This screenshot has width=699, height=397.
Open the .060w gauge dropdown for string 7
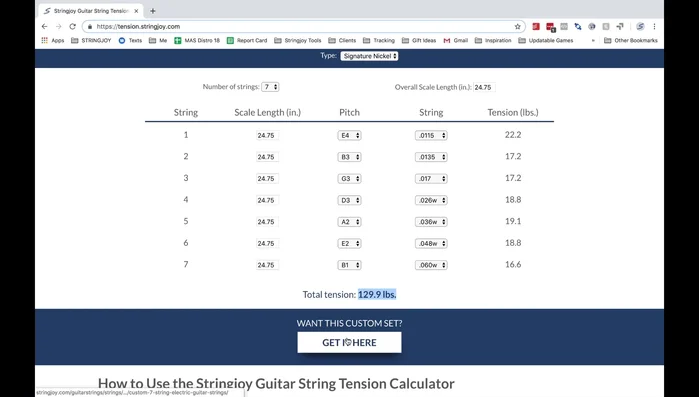point(431,265)
